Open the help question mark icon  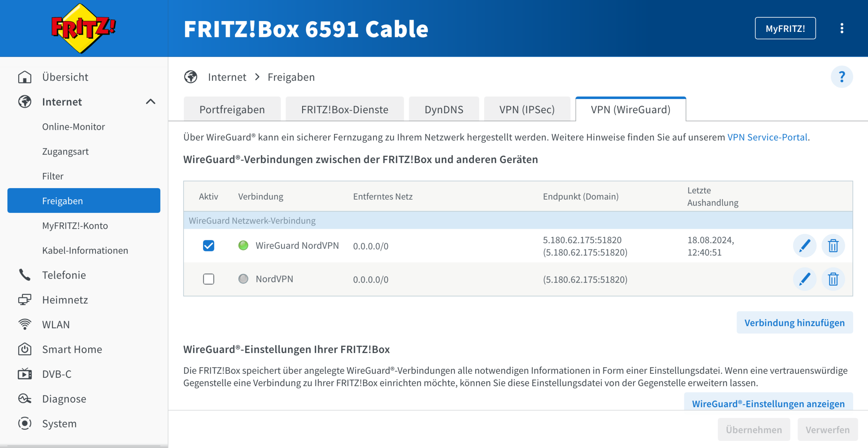[842, 77]
